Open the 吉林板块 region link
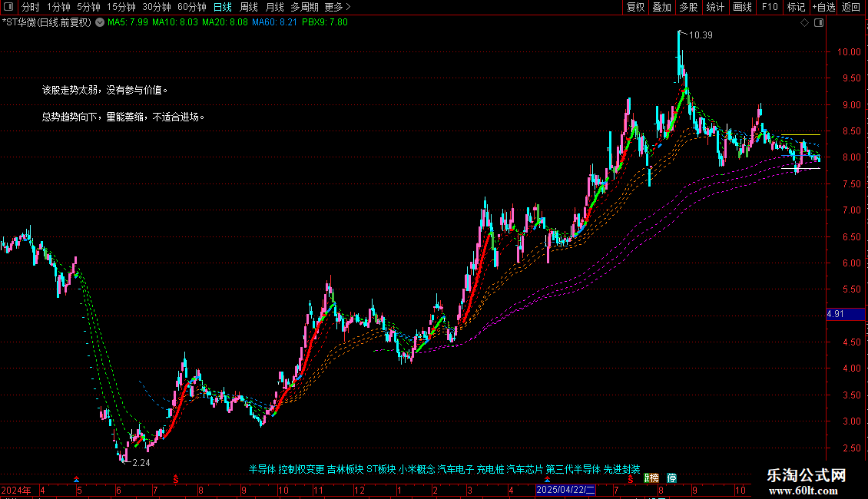Screen dimensions: 868x499 click(x=346, y=469)
